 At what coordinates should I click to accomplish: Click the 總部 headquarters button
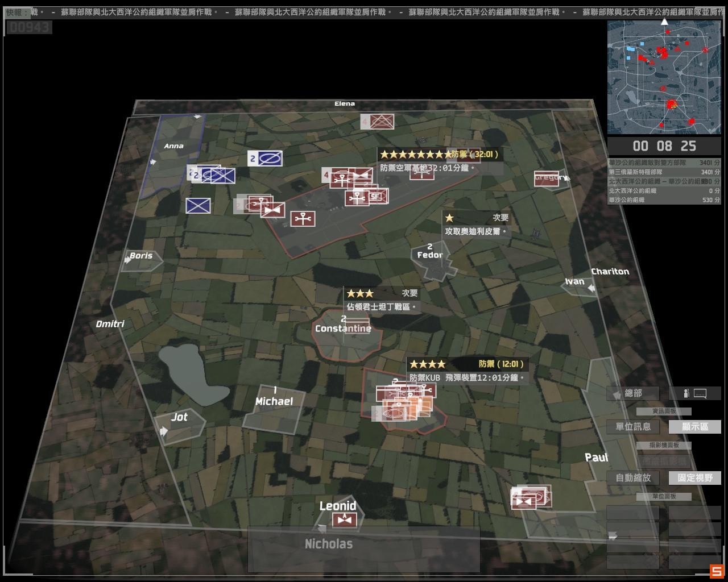(x=632, y=393)
